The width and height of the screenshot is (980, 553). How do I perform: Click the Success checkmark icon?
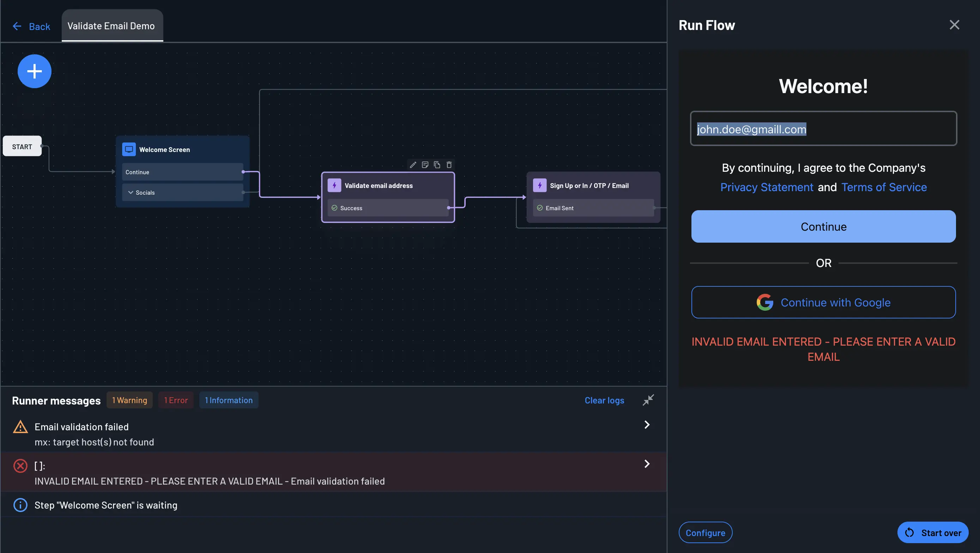(x=334, y=208)
